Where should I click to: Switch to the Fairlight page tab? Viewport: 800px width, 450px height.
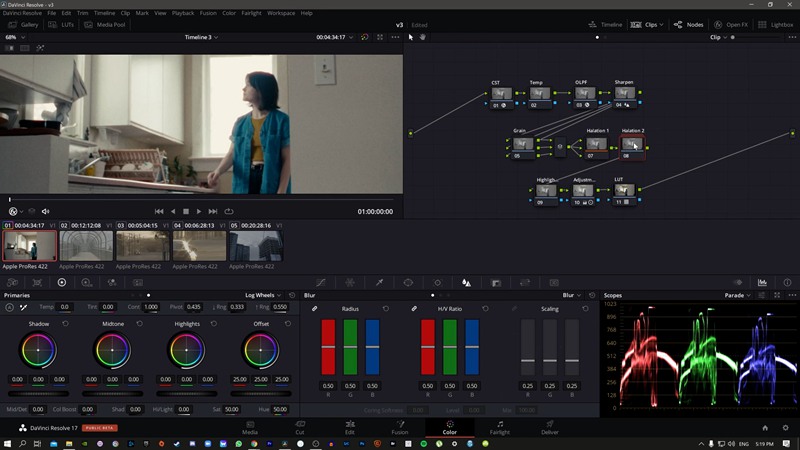click(x=499, y=427)
